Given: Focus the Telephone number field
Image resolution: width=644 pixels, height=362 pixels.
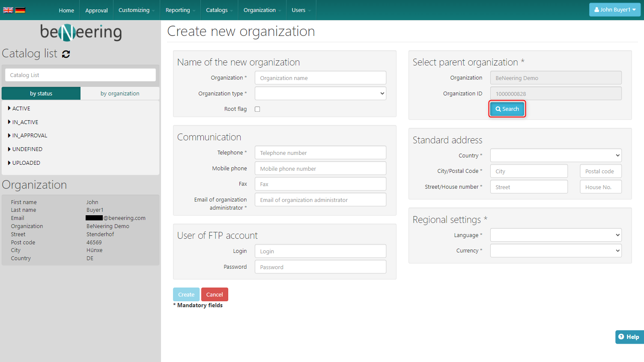Looking at the screenshot, I should coord(320,153).
